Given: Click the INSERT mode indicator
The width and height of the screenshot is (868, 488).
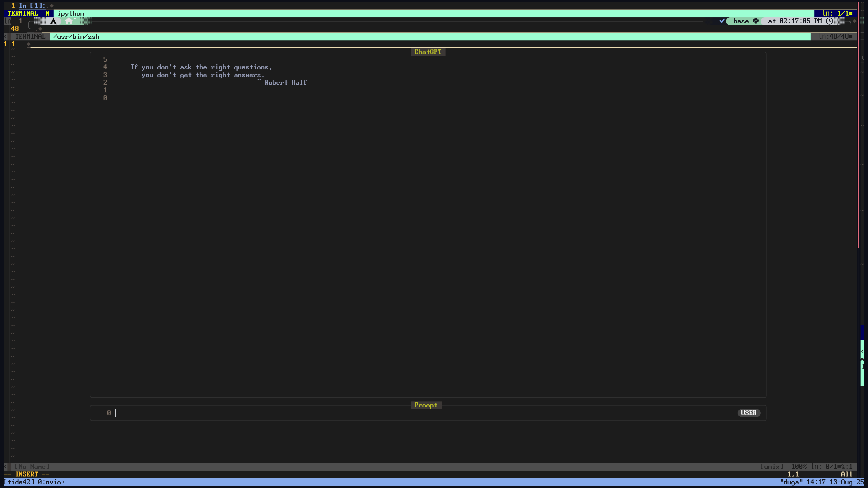Looking at the screenshot, I should click(x=27, y=474).
